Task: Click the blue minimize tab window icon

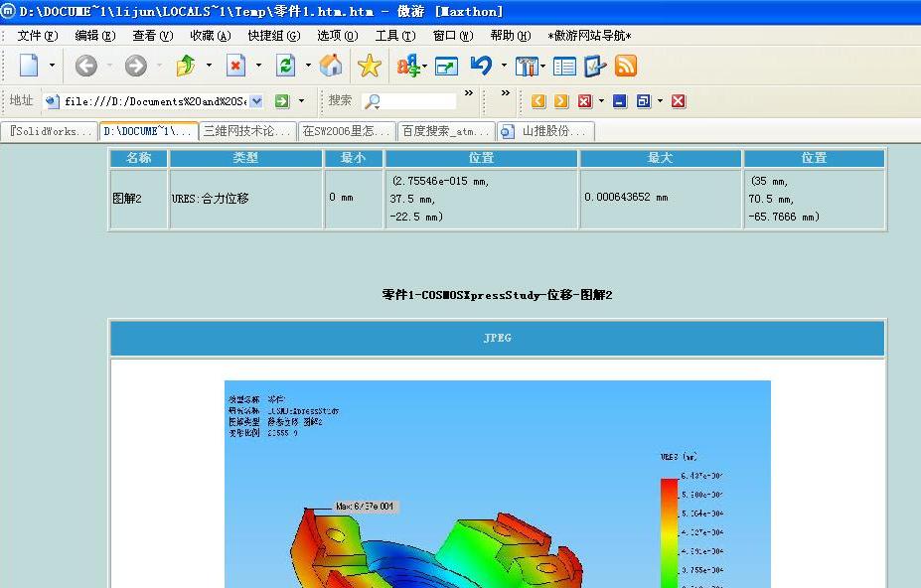Action: click(620, 101)
